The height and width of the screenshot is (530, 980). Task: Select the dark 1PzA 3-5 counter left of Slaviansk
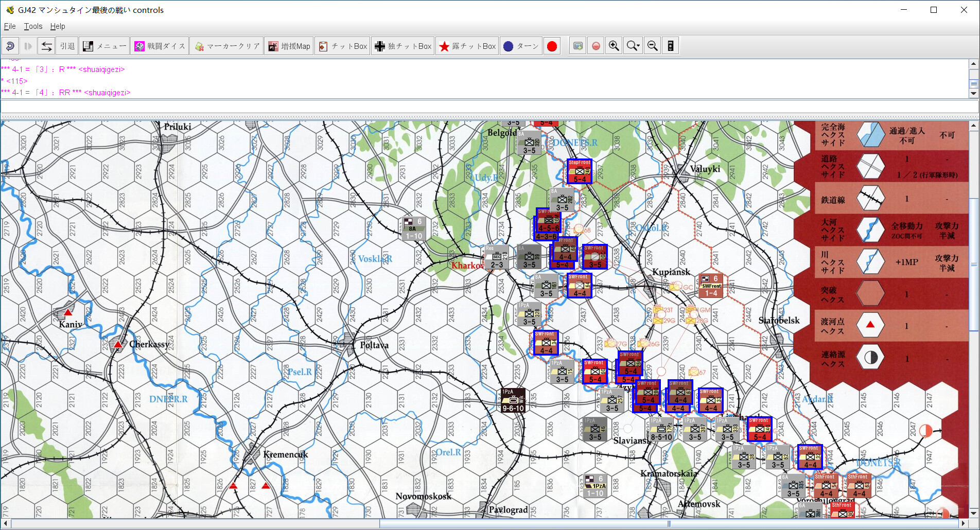(595, 429)
